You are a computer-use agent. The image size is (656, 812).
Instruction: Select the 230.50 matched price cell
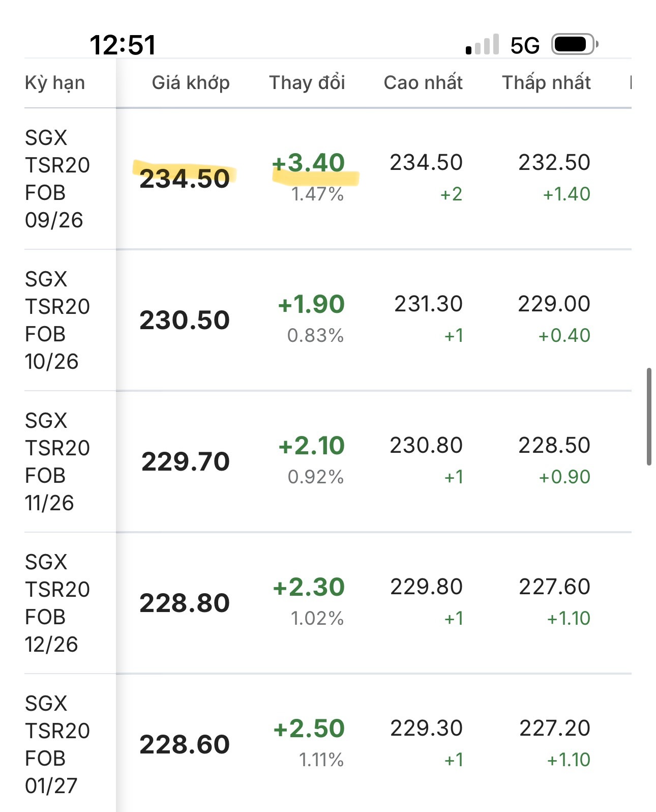pyautogui.click(x=185, y=320)
